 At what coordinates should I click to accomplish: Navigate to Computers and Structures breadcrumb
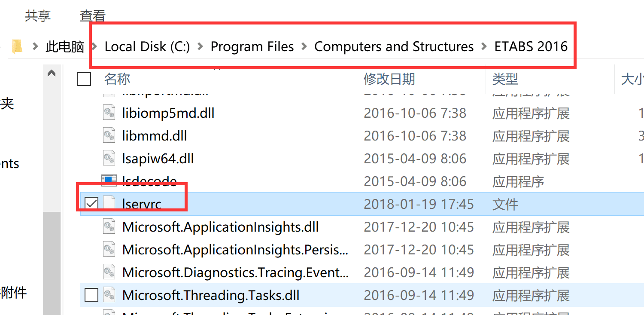click(394, 46)
